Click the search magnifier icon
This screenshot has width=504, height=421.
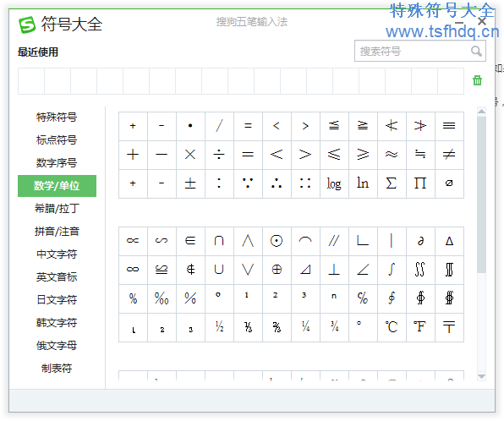click(x=476, y=51)
